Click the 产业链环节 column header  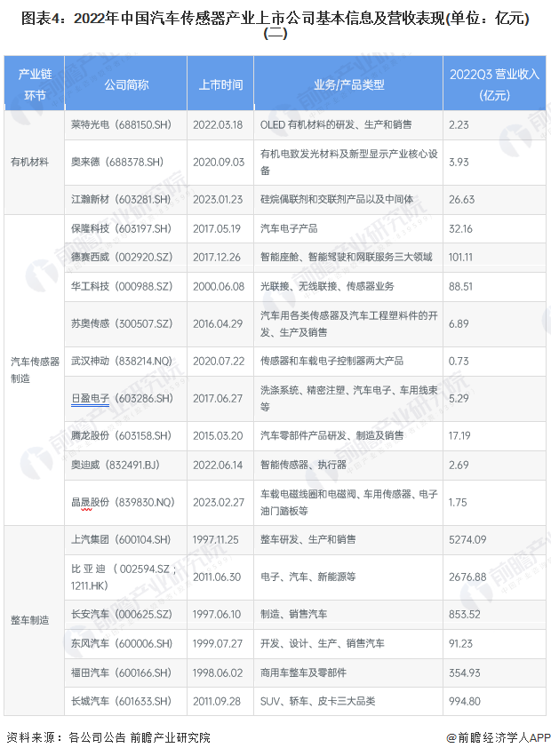click(x=35, y=84)
